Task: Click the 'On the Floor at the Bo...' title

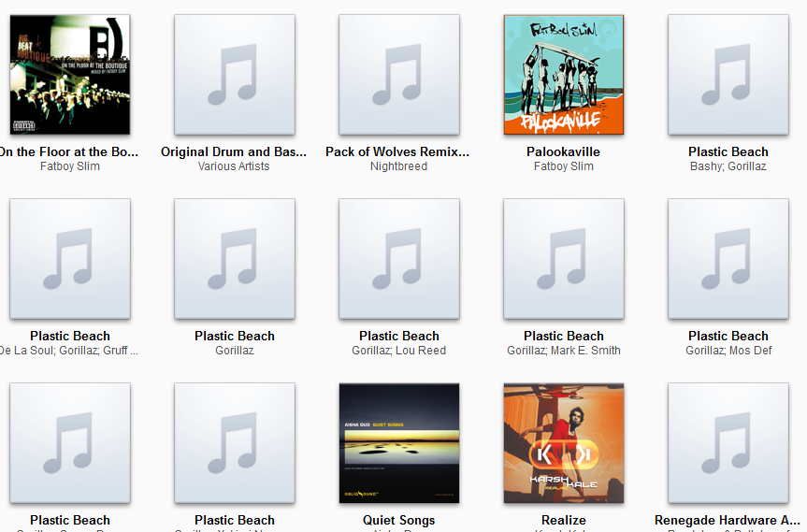Action: click(x=69, y=151)
